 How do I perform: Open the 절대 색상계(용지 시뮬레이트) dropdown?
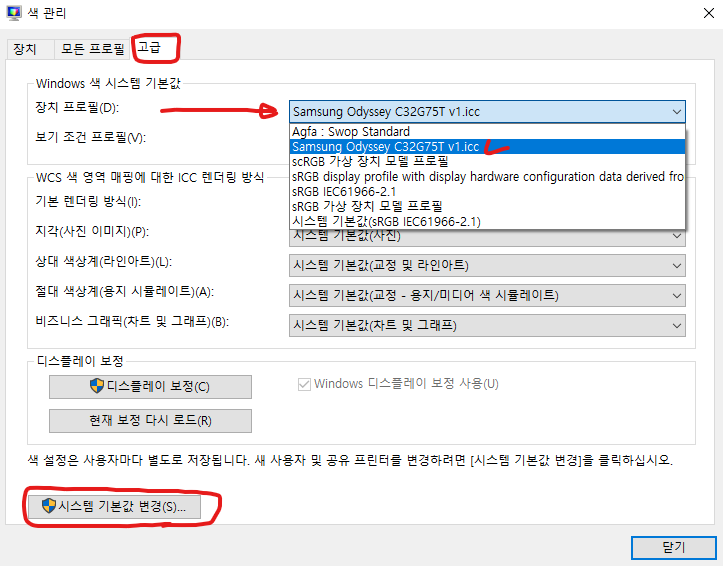click(x=487, y=295)
